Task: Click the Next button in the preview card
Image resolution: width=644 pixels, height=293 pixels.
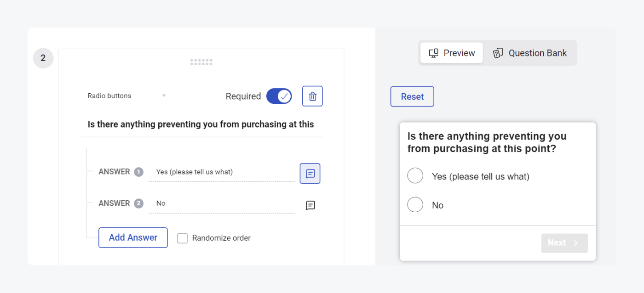Action: [564, 242]
